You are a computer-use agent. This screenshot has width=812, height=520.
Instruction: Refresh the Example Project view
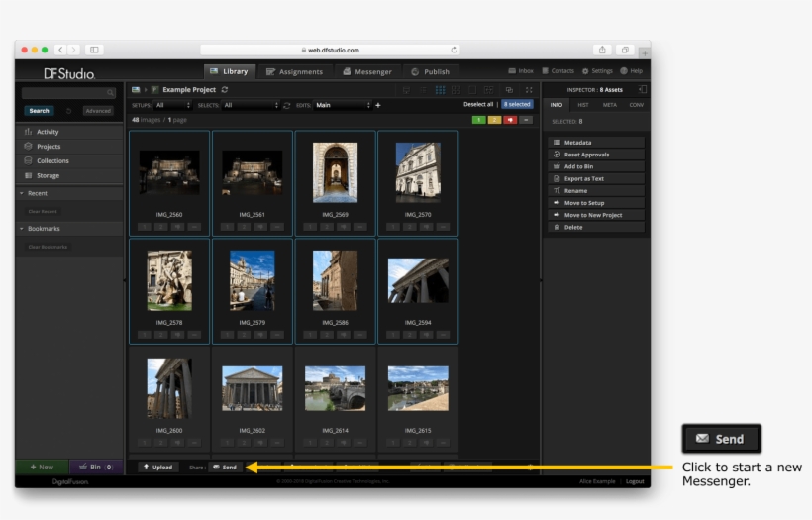225,89
